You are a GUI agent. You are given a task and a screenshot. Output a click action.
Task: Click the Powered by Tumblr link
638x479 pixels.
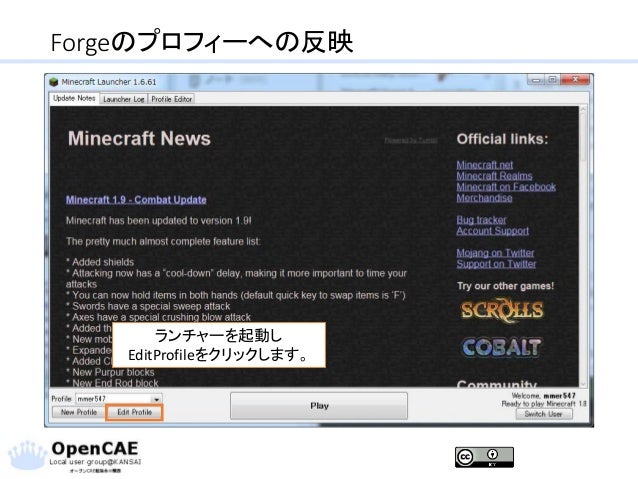[411, 140]
